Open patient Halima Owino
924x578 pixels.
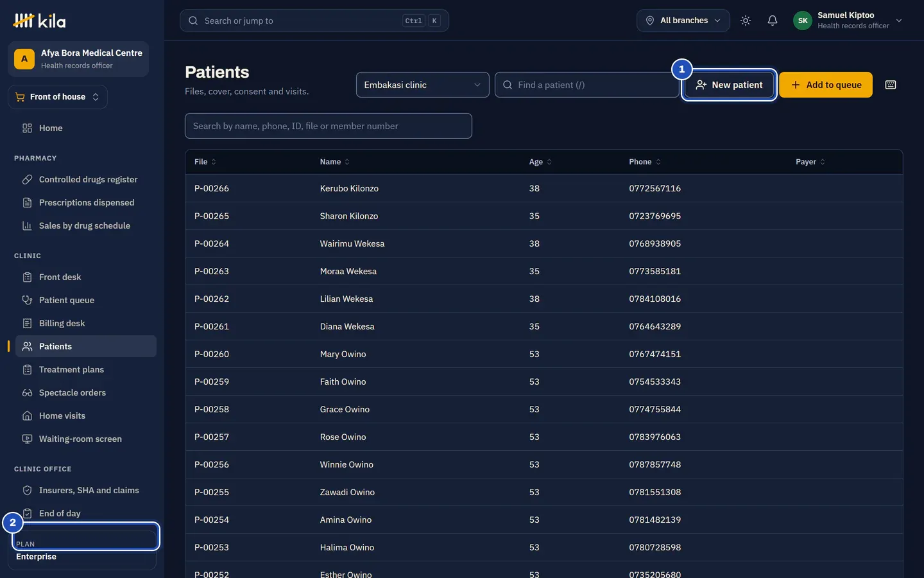click(543, 548)
